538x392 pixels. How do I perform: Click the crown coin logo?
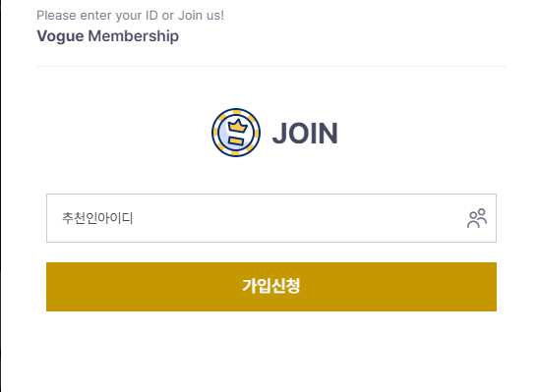point(236,133)
